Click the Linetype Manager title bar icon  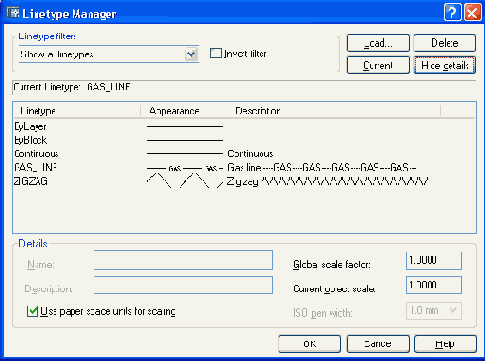[x=13, y=13]
